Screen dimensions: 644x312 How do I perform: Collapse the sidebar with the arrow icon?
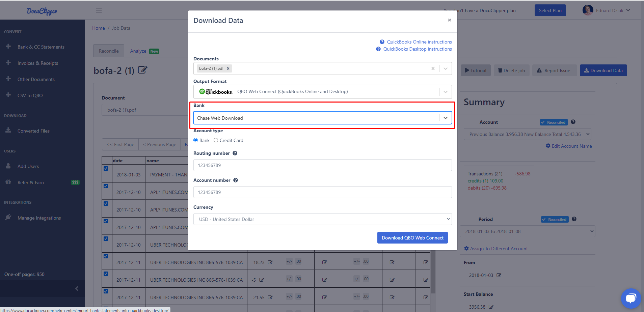pos(77,288)
